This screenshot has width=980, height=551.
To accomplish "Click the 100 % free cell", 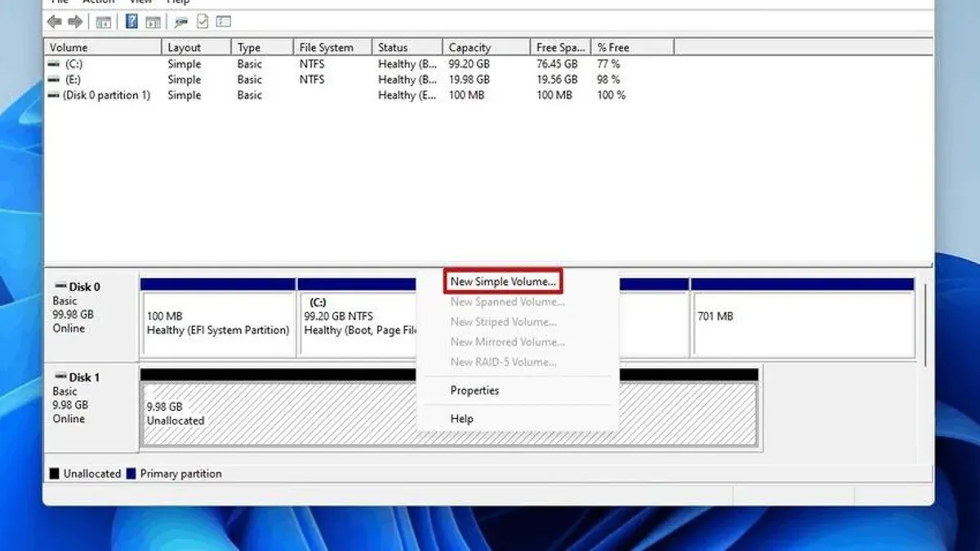I will click(x=611, y=95).
